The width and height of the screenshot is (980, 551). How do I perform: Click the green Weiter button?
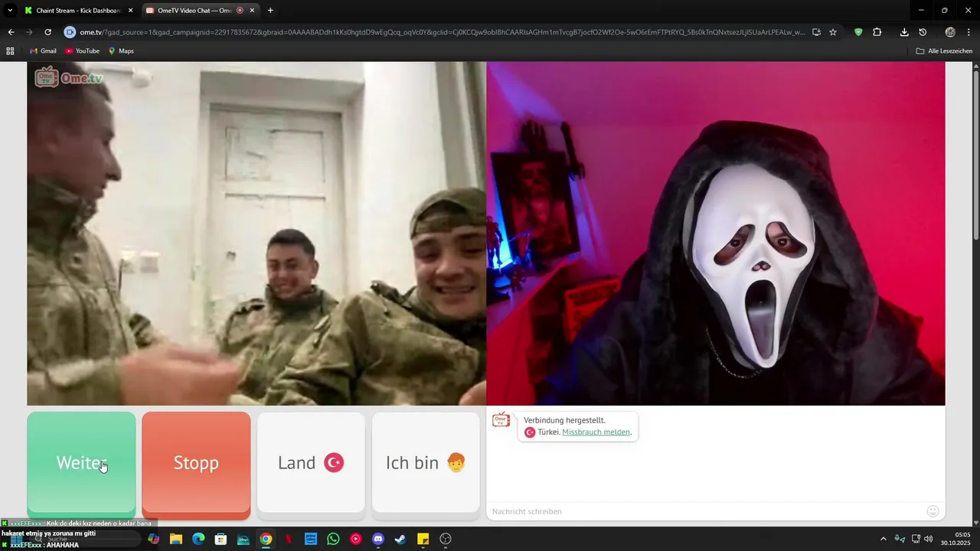pos(81,463)
